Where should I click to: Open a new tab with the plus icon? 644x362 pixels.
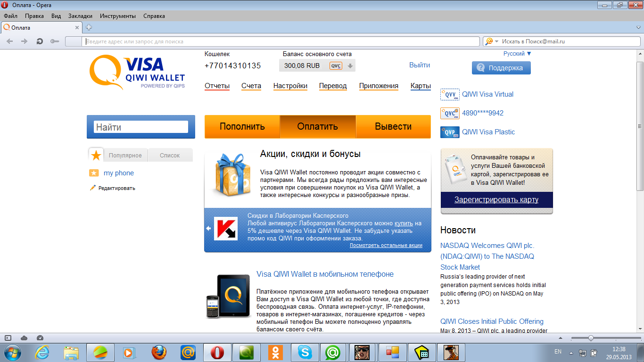pyautogui.click(x=89, y=27)
